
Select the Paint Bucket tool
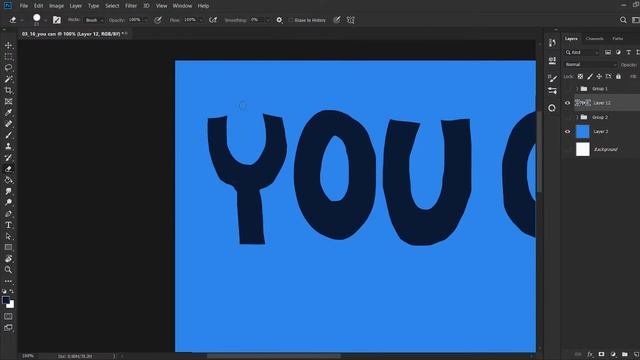(8, 180)
